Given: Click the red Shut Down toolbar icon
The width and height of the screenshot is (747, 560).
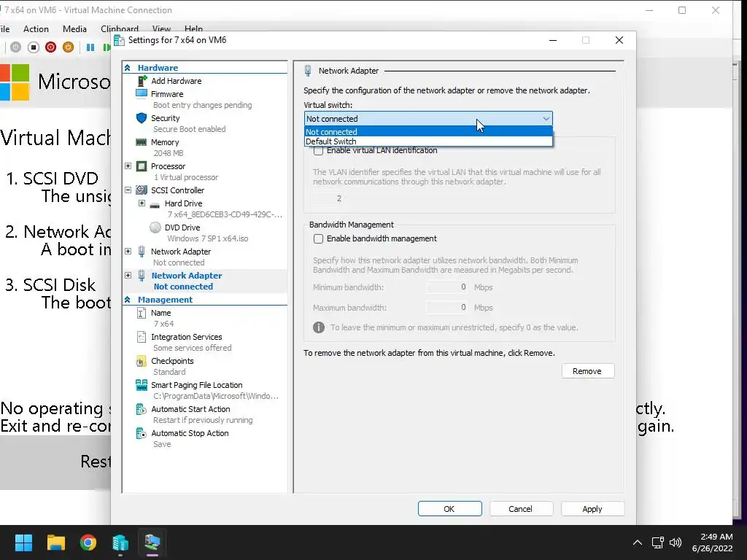Looking at the screenshot, I should coord(50,47).
